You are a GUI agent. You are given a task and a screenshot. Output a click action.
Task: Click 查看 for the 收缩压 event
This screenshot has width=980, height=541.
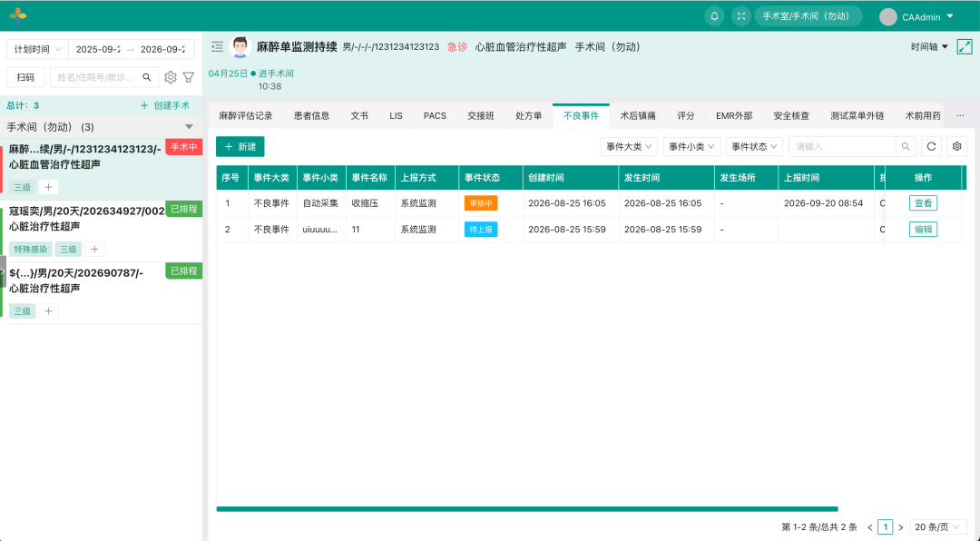pos(923,203)
